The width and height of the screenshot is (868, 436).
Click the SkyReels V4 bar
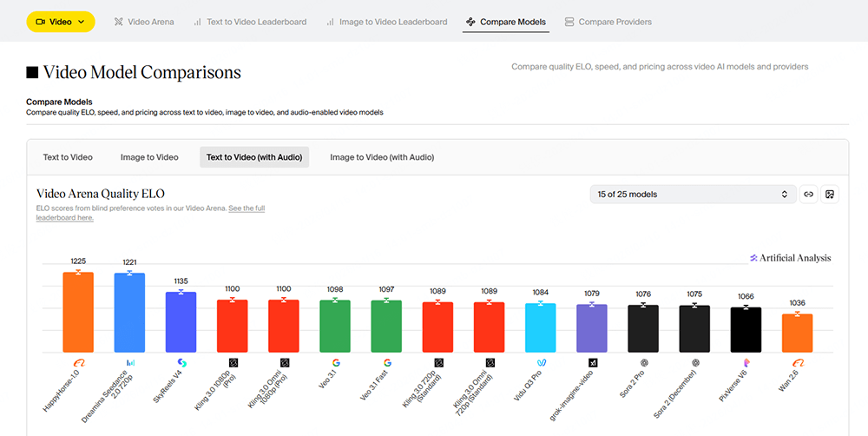[x=181, y=322]
